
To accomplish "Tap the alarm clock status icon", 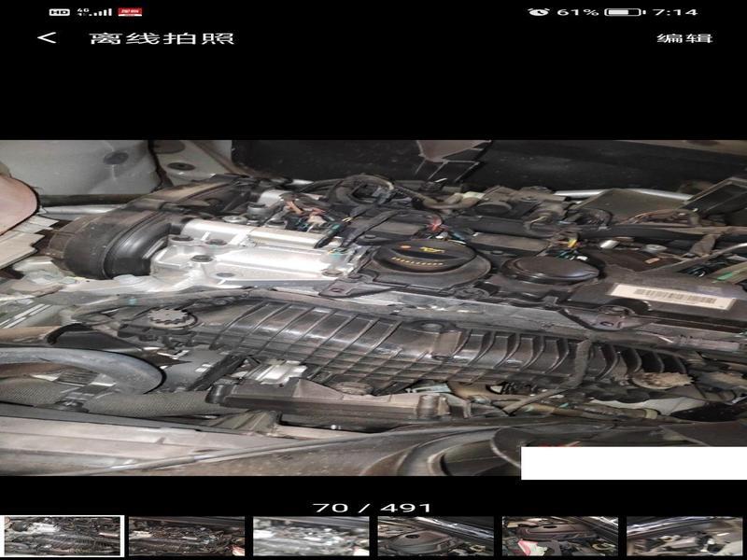I will (x=538, y=12).
